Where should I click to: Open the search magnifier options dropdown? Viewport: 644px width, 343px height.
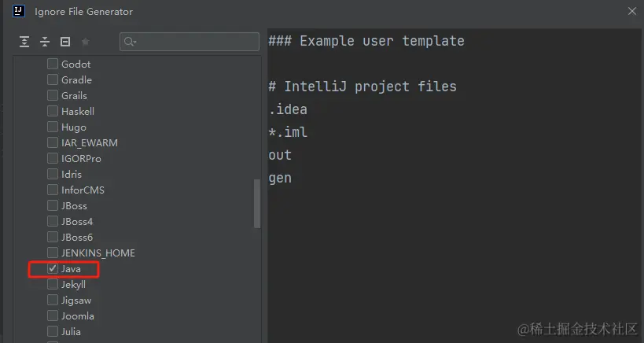pyautogui.click(x=131, y=42)
